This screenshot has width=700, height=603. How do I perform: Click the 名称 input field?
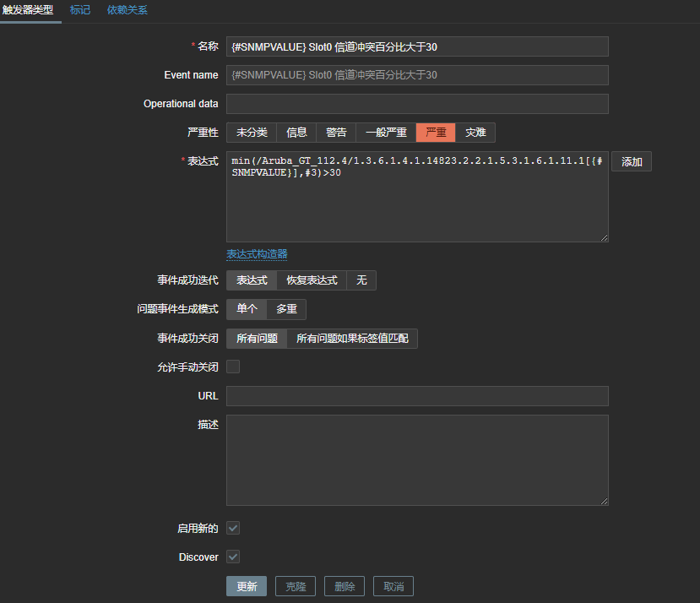coord(417,46)
